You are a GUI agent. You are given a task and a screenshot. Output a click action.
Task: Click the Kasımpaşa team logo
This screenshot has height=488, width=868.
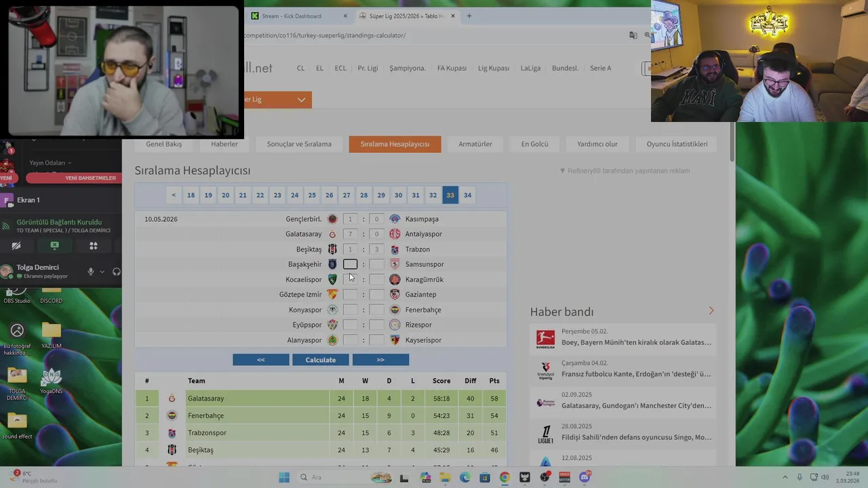click(395, 219)
